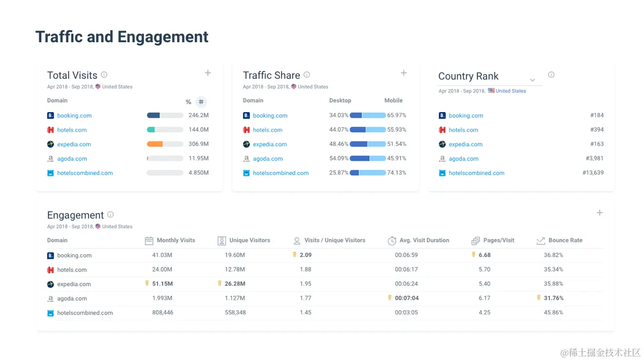Click the Country Rank info icon
This screenshot has height=361, width=644.
tap(551, 74)
